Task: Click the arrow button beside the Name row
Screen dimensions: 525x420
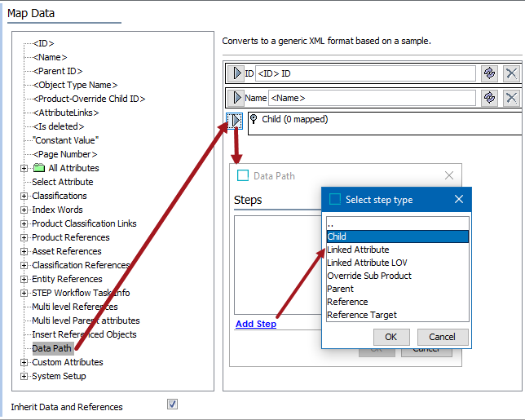Action: pos(235,98)
